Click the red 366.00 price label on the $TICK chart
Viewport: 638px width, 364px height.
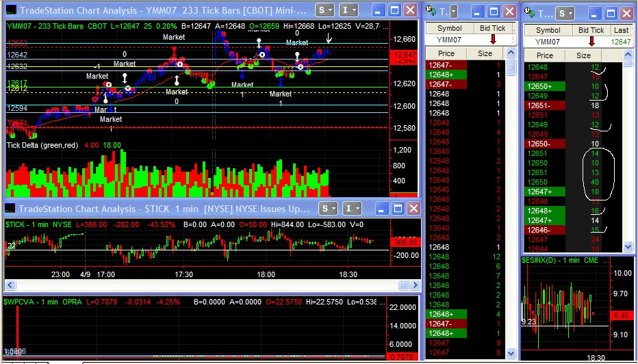(405, 242)
